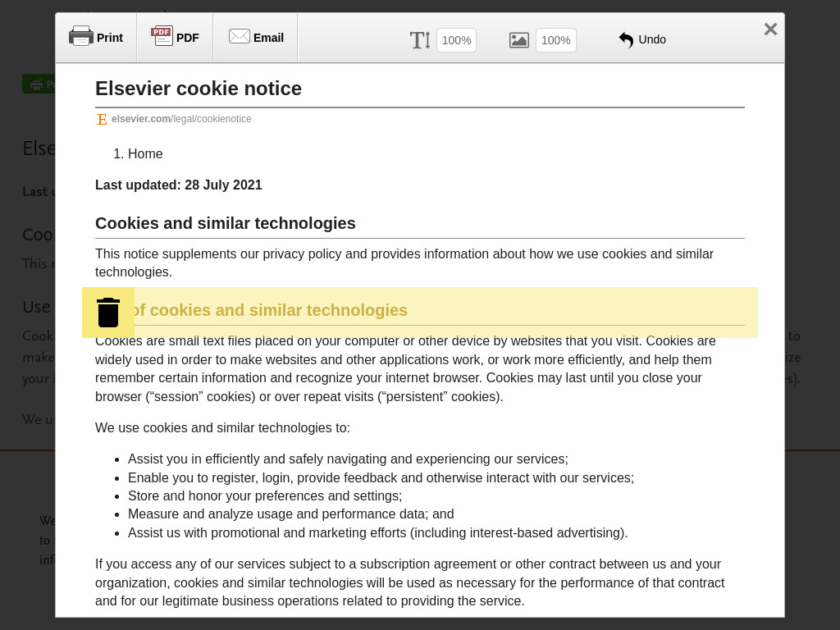Undo the last deletion
The height and width of the screenshot is (630, 840).
tap(642, 39)
